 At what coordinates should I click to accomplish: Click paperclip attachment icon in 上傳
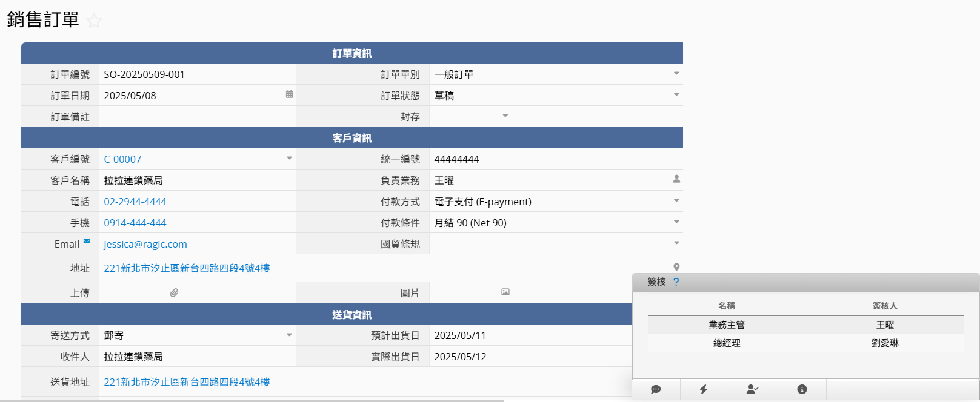174,293
